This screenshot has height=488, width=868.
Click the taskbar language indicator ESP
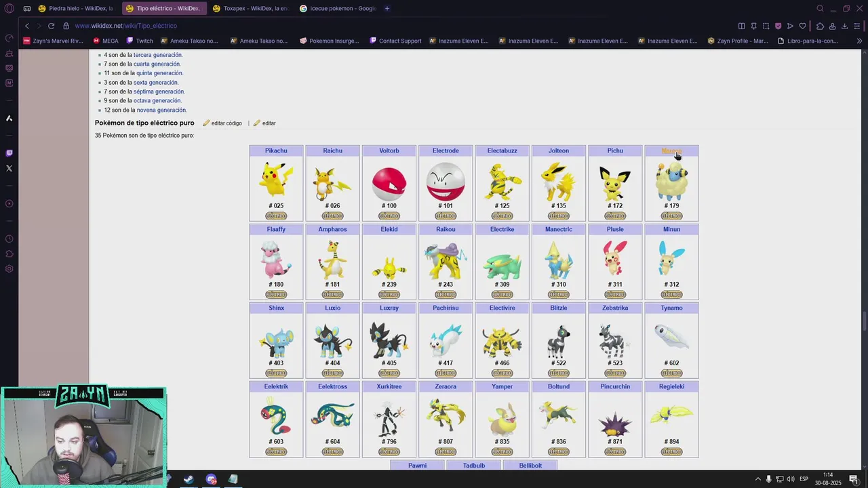[804, 479]
